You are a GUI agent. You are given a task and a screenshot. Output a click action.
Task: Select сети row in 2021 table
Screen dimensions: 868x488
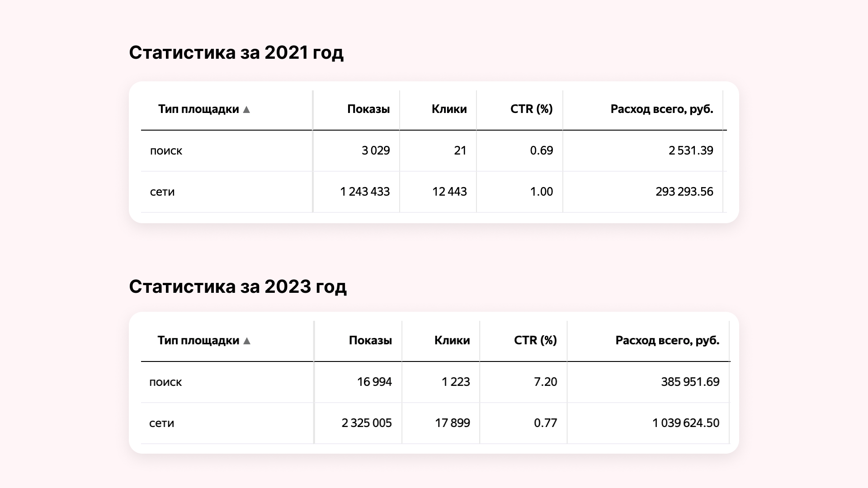[434, 192]
